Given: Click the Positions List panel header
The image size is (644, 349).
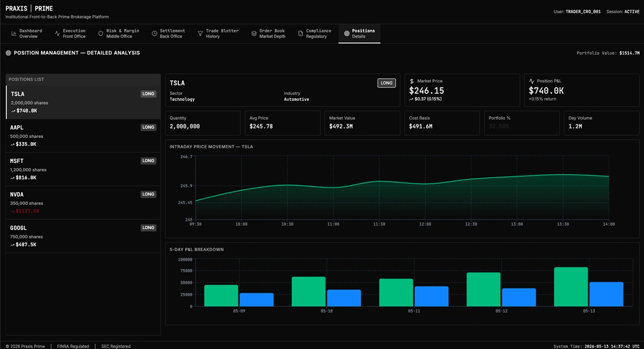Looking at the screenshot, I should point(83,80).
